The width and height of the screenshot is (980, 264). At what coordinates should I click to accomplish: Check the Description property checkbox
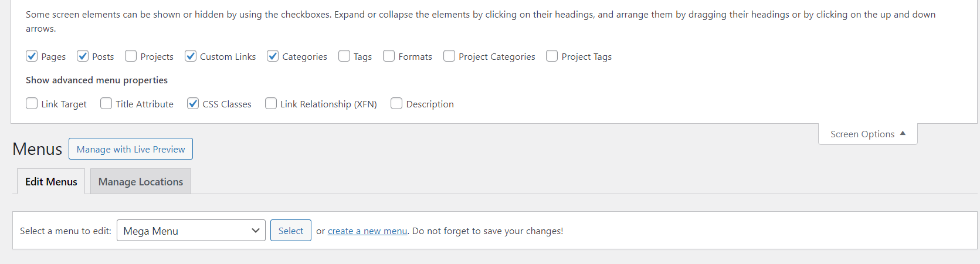tap(396, 104)
